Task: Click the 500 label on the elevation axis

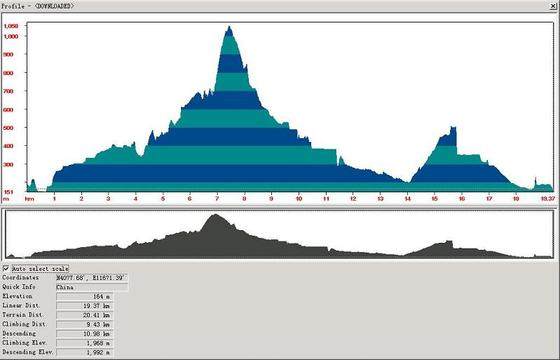Action: (x=9, y=128)
